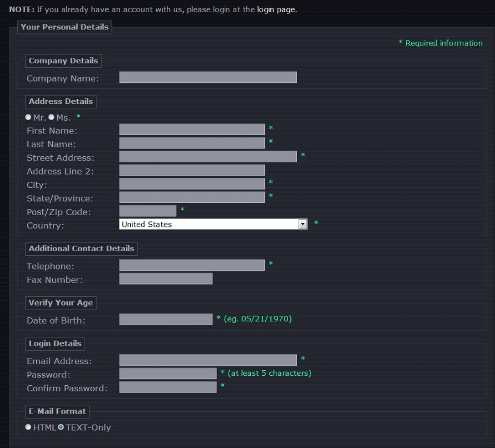
Task: Click the United States country selector
Action: click(x=209, y=224)
